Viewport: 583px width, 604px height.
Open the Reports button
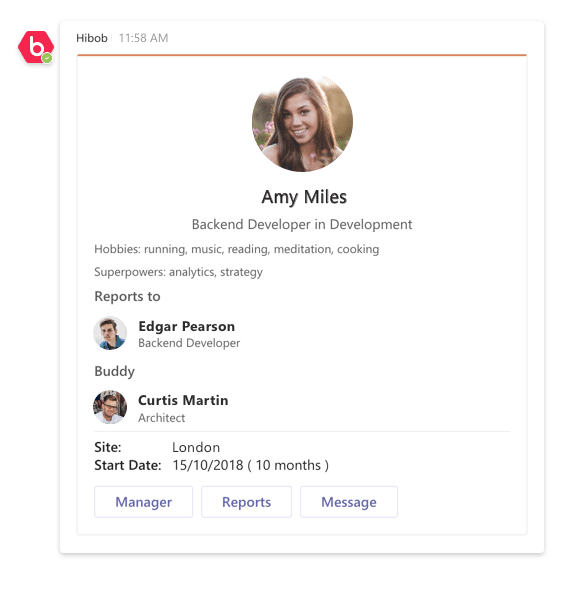pyautogui.click(x=246, y=502)
